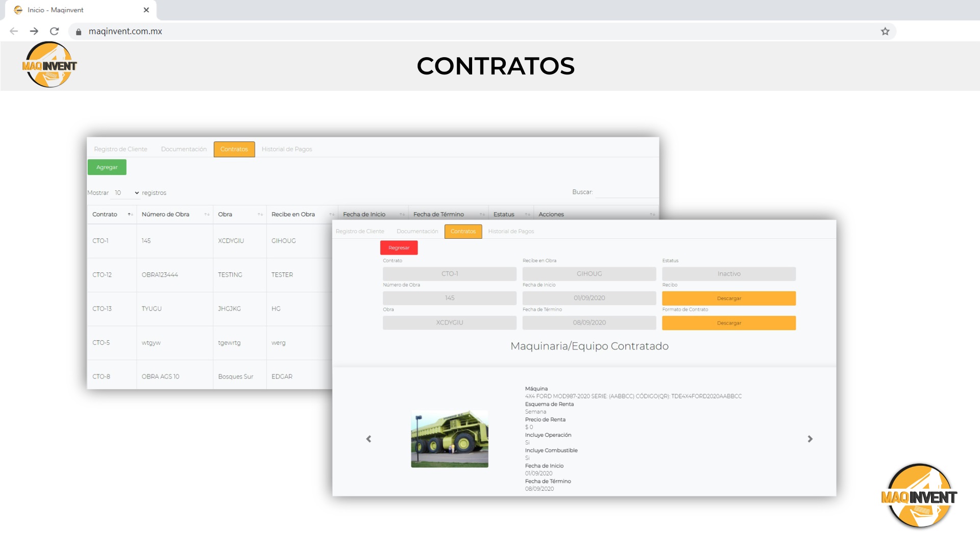Click the yellow dump truck thumbnail
The height and width of the screenshot is (551, 980).
click(449, 439)
